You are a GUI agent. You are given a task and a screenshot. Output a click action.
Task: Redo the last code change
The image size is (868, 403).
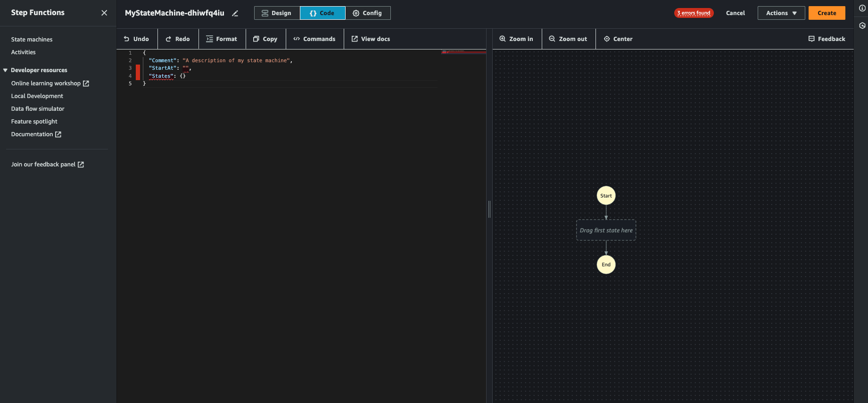(x=178, y=39)
